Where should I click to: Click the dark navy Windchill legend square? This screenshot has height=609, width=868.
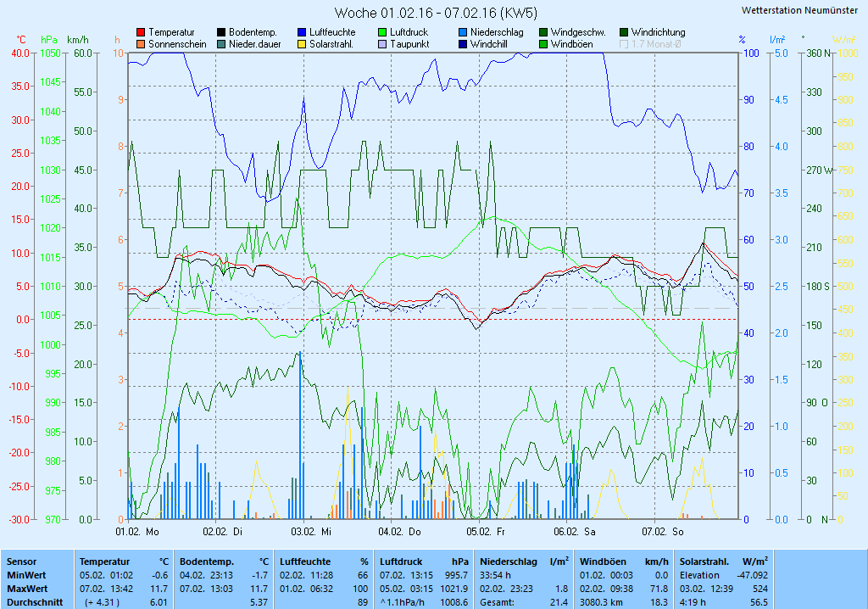coord(463,44)
